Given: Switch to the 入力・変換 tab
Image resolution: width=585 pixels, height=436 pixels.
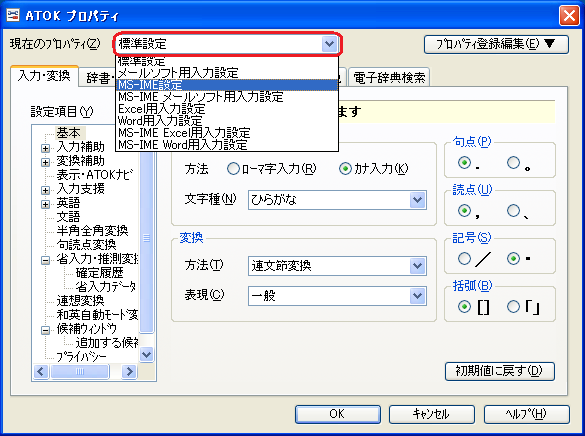Looking at the screenshot, I should click(44, 76).
